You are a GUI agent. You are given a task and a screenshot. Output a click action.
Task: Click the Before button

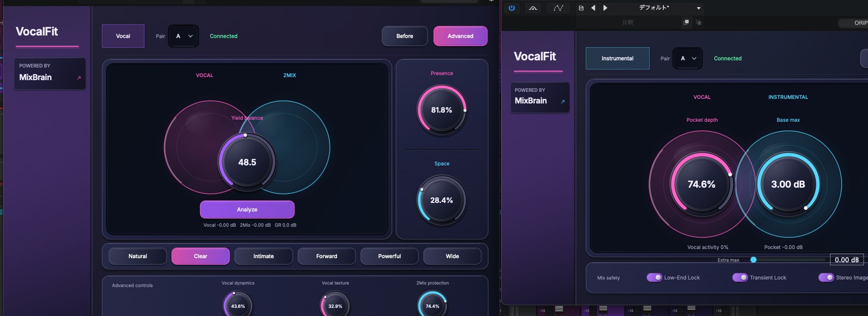[x=405, y=36]
